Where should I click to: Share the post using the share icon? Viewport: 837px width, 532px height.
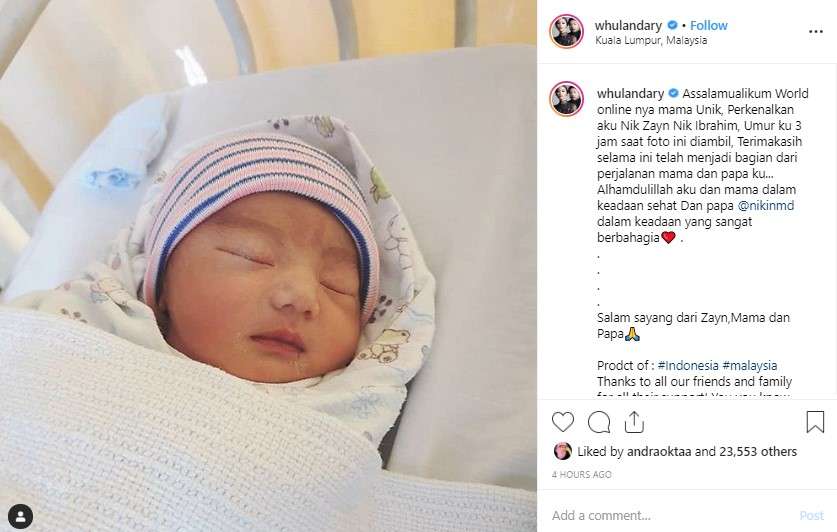[x=634, y=422]
